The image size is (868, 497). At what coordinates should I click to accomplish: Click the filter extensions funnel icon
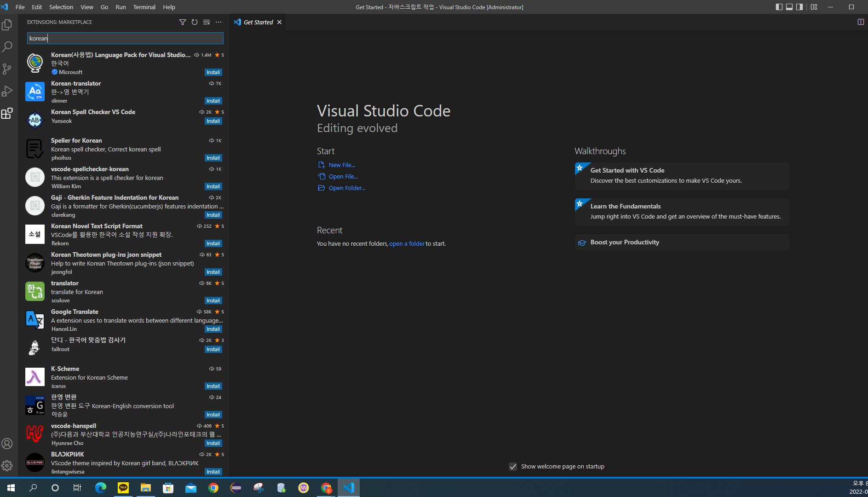coord(183,22)
